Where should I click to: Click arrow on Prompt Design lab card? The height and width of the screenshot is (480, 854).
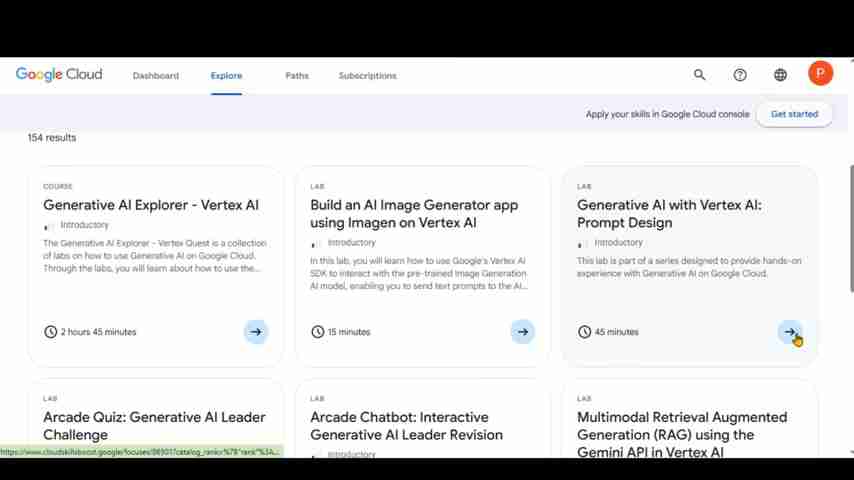(790, 332)
